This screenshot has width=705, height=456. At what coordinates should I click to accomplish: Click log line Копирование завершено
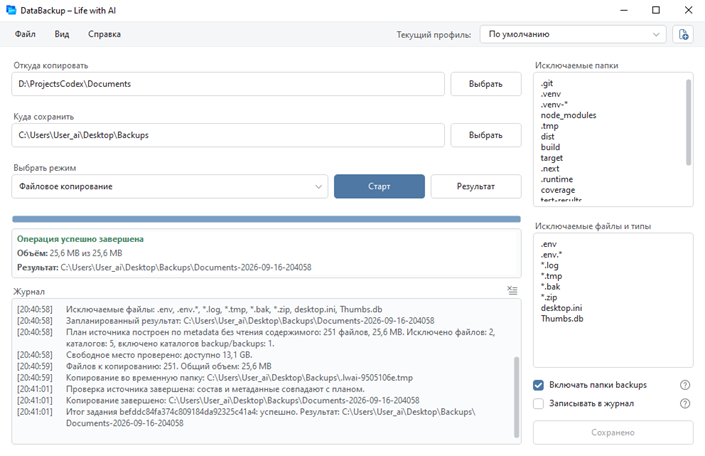(242, 400)
